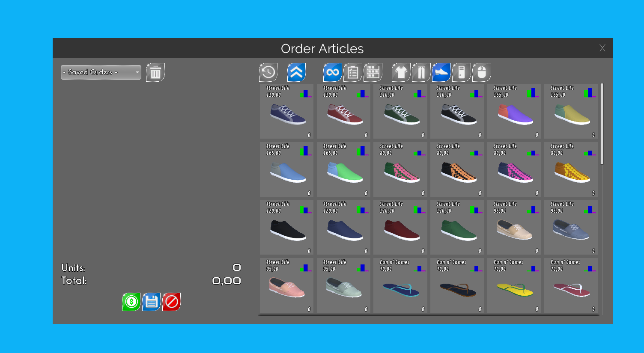Select the purple and red 165,00 slip-on

coord(514,111)
